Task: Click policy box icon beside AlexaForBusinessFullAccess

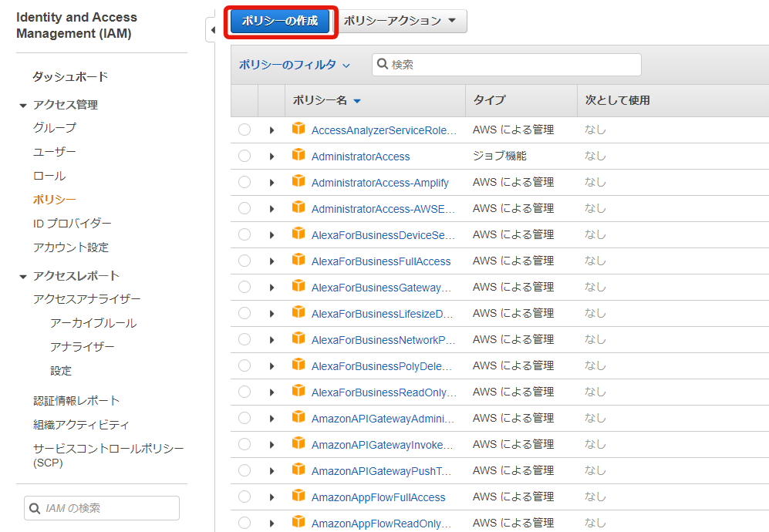Action: coord(298,259)
